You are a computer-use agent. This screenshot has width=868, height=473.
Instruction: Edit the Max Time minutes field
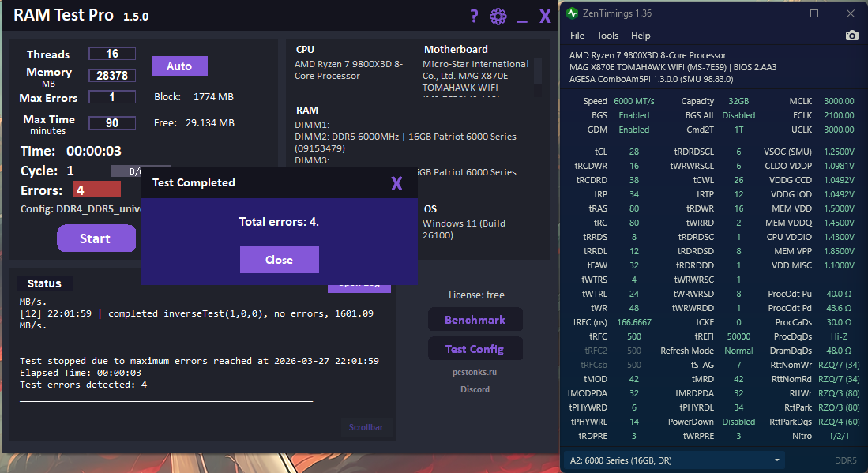pos(112,123)
